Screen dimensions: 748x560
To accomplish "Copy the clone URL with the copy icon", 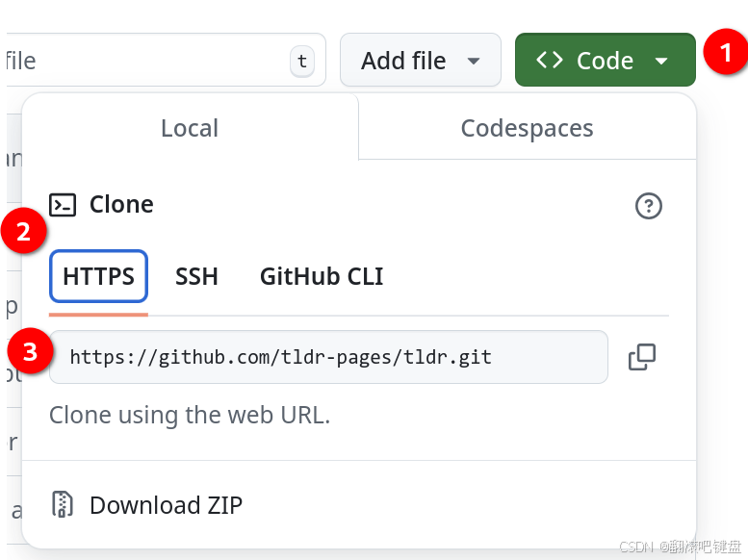I will tap(642, 357).
